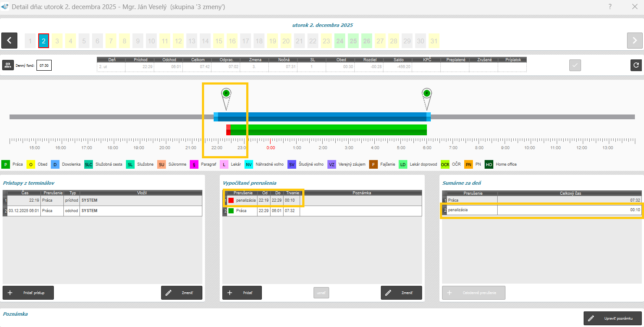The height and width of the screenshot is (327, 644).
Task: Select day 24 in the calendar strip
Action: click(340, 41)
